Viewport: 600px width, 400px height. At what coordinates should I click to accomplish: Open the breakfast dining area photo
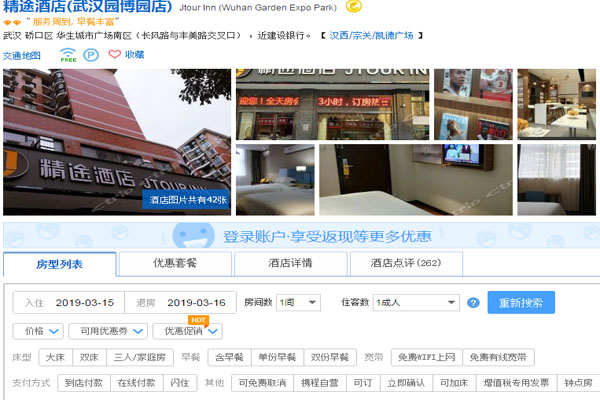coord(557,104)
